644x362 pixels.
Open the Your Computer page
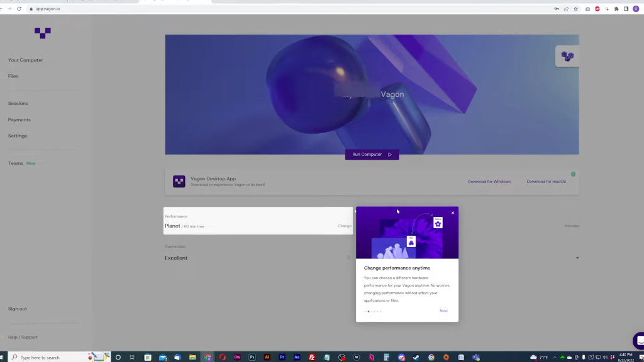point(25,60)
